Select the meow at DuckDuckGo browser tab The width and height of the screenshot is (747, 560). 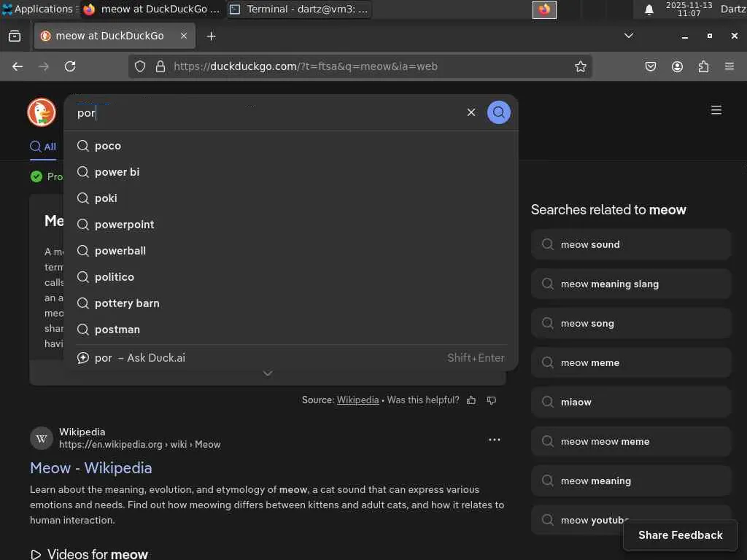tap(115, 36)
